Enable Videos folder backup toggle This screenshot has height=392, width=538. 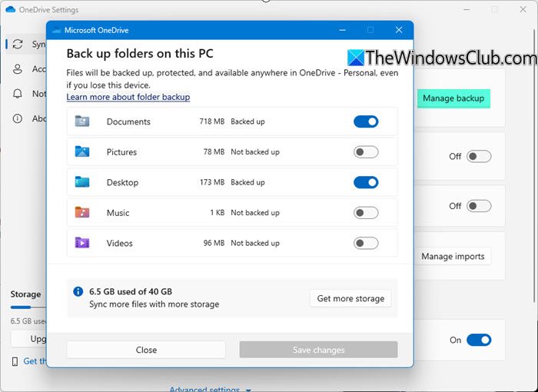[366, 243]
